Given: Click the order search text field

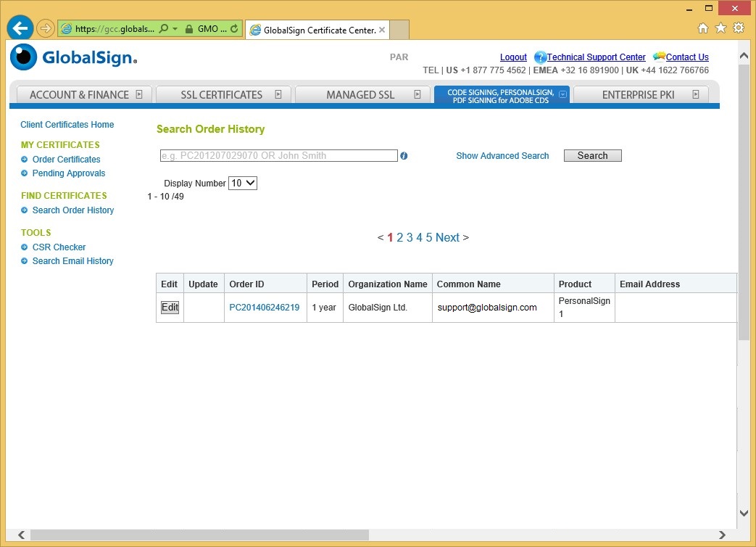Looking at the screenshot, I should [x=278, y=156].
